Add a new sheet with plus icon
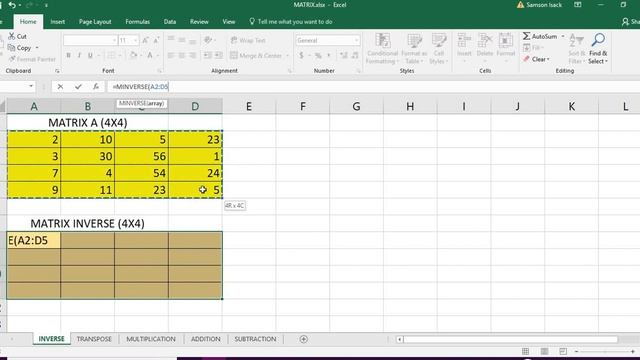Image resolution: width=640 pixels, height=360 pixels. (303, 339)
